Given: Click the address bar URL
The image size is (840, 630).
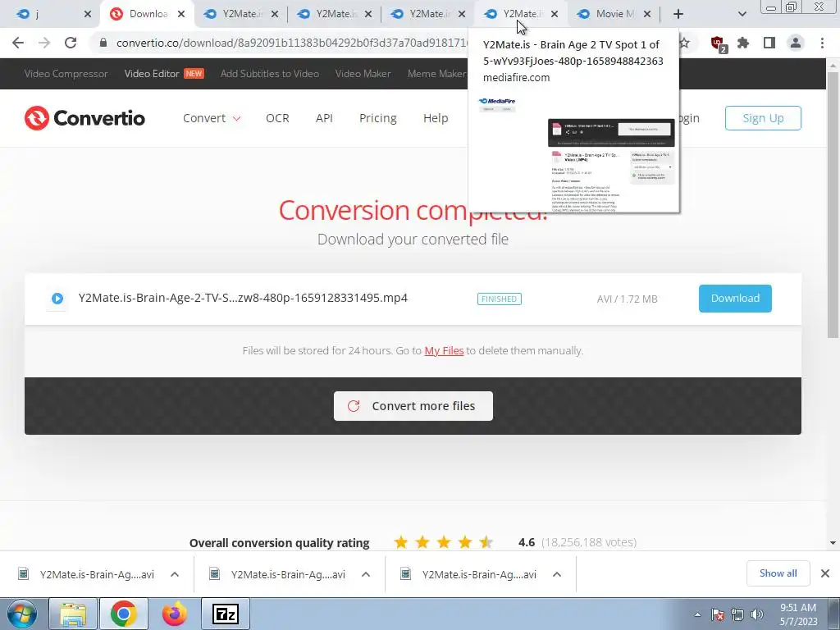Looking at the screenshot, I should click(292, 43).
